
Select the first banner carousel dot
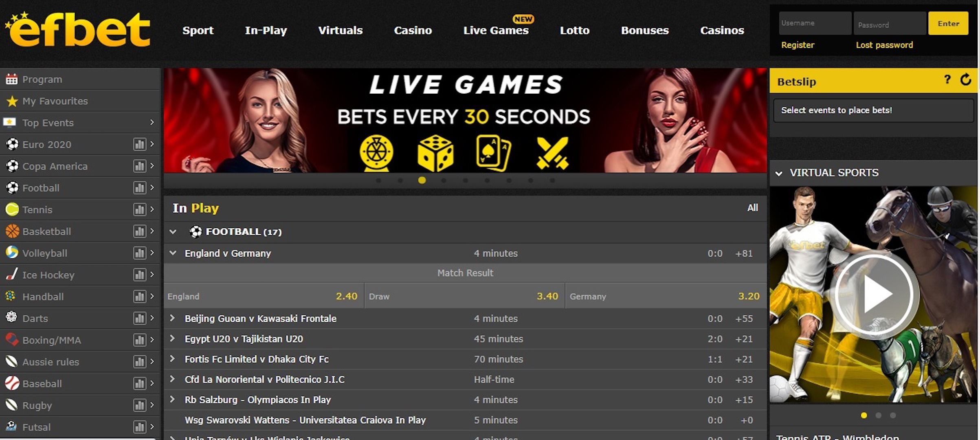point(378,180)
